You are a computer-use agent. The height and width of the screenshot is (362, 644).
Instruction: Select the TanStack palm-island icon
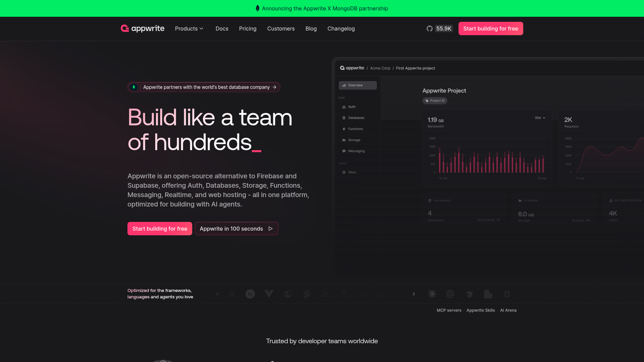(287, 294)
